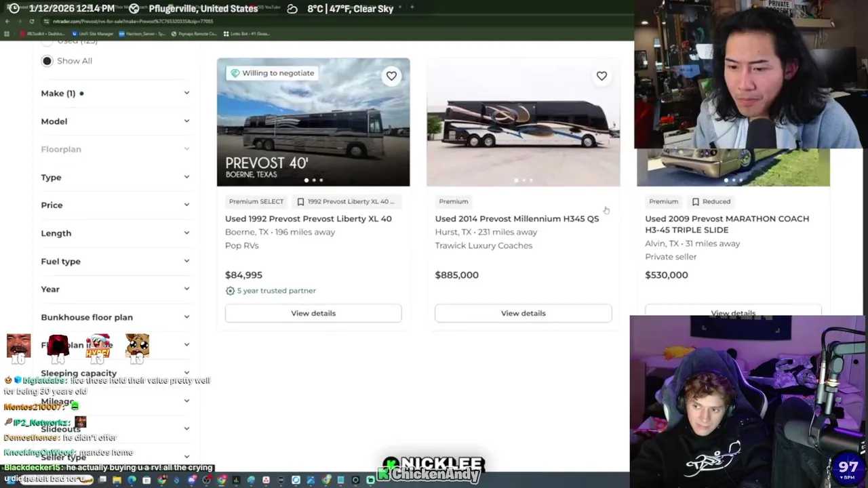Image resolution: width=868 pixels, height=488 pixels.
Task: View details for the $84,995 Prevost Liberty
Action: point(313,313)
